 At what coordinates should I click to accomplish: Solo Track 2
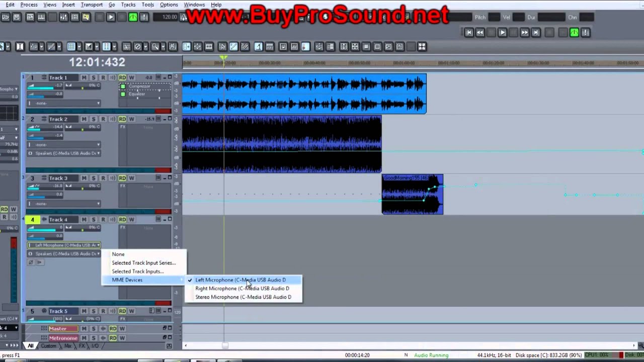94,119
